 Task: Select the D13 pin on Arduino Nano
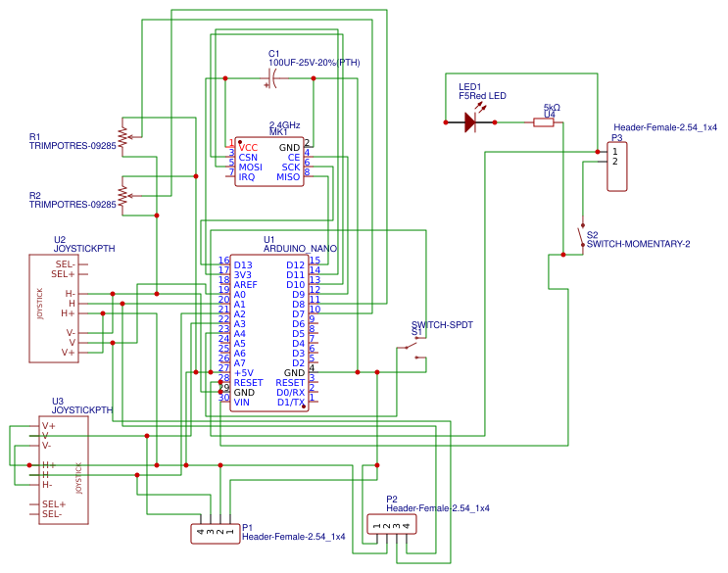[243, 264]
